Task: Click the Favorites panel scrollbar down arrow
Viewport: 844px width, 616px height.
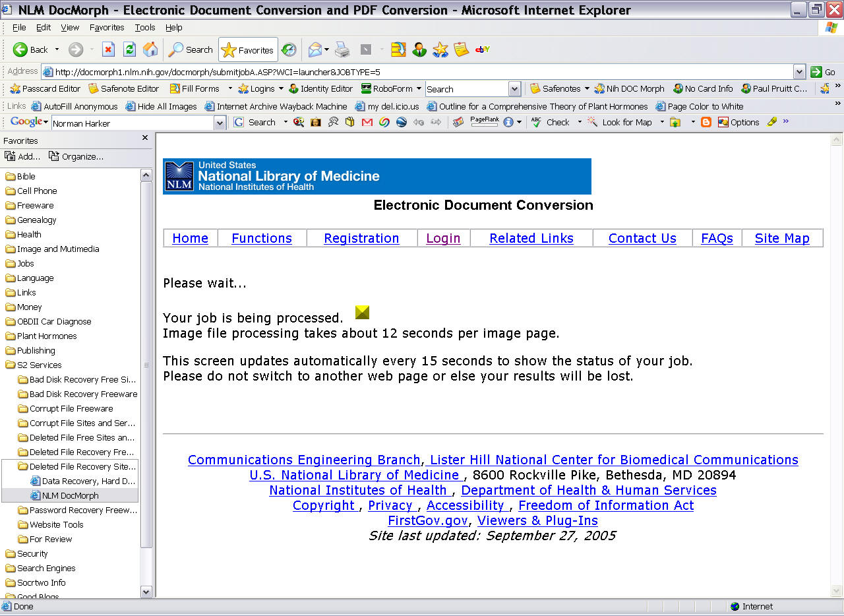Action: 146,592
